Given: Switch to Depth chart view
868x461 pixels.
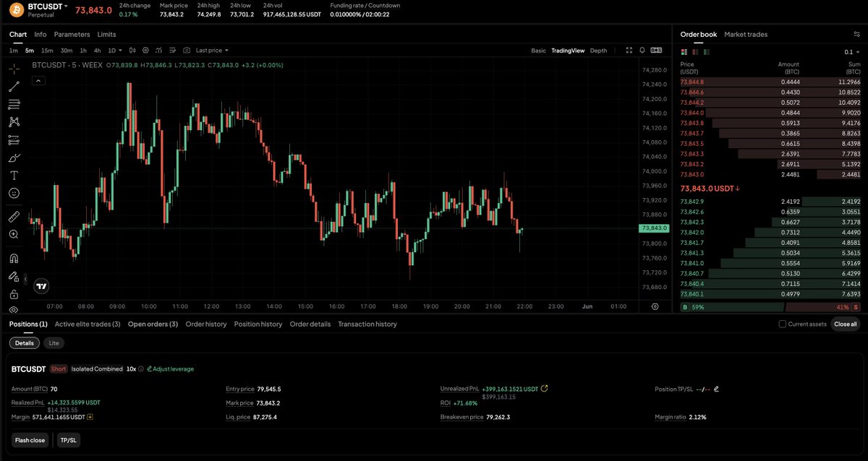Looking at the screenshot, I should (x=598, y=51).
